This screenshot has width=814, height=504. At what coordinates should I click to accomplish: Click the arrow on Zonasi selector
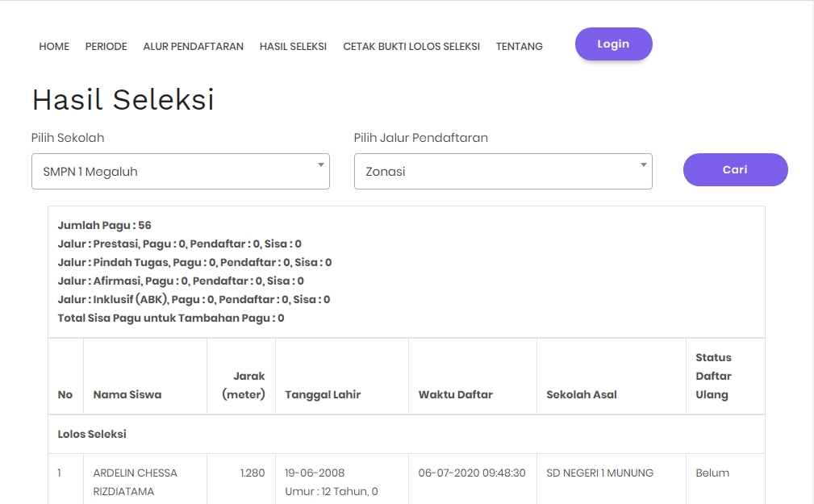[x=643, y=165]
